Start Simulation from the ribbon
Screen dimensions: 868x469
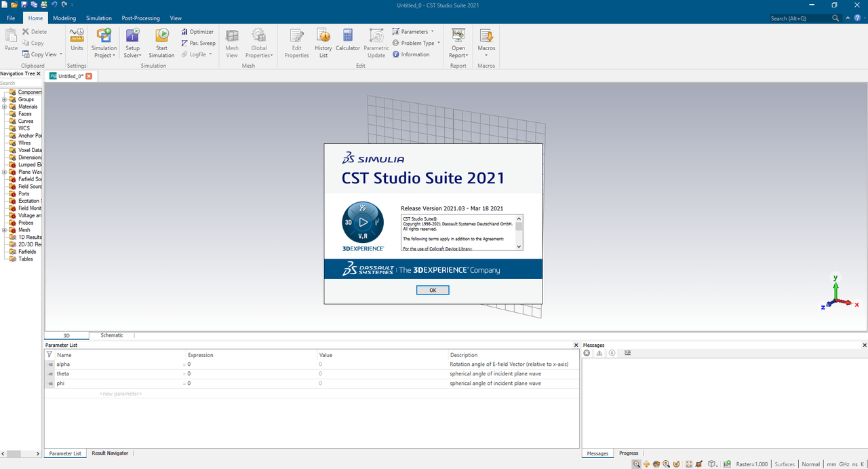click(x=161, y=42)
